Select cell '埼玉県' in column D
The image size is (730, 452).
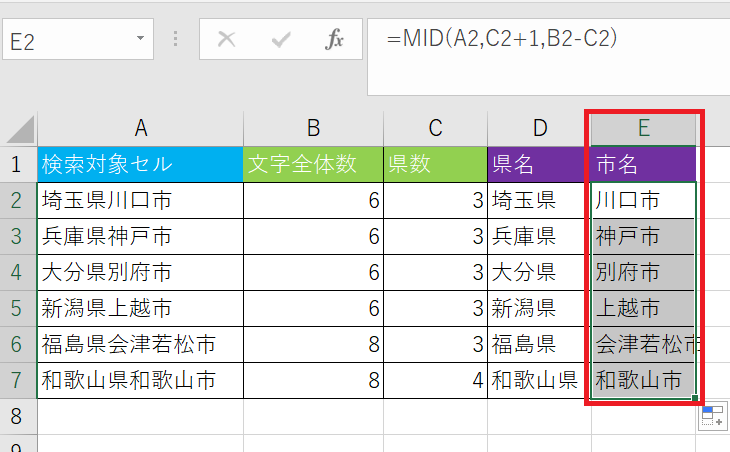[x=539, y=200]
